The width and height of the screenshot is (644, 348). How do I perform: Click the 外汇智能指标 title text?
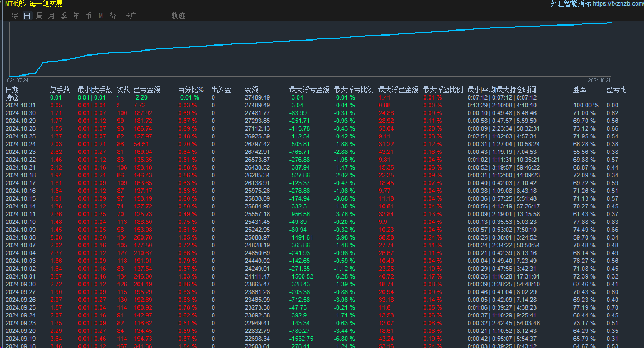(571, 3)
